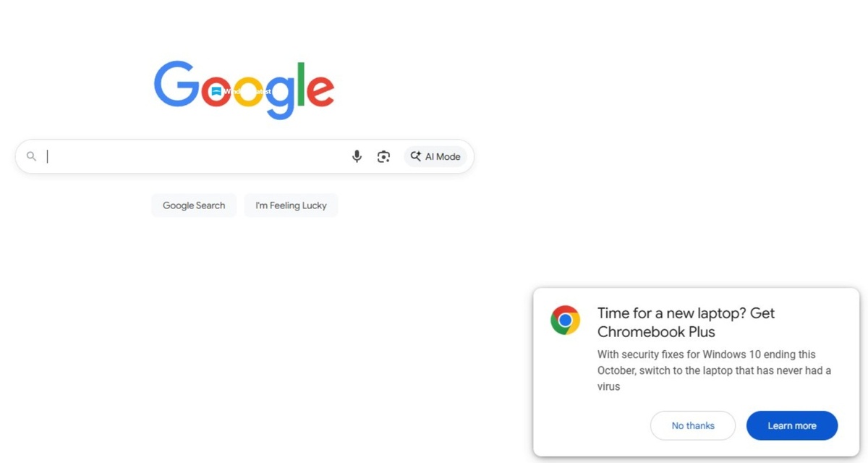Click the yellow o in the Google logo
Image resolution: width=868 pixels, height=463 pixels.
[249, 93]
